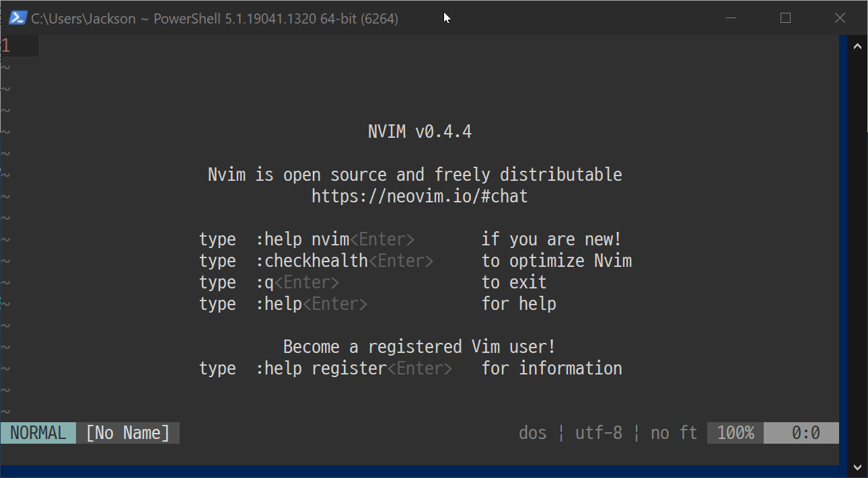The width and height of the screenshot is (868, 478).
Task: Click the 'for information' text
Action: coord(552,368)
